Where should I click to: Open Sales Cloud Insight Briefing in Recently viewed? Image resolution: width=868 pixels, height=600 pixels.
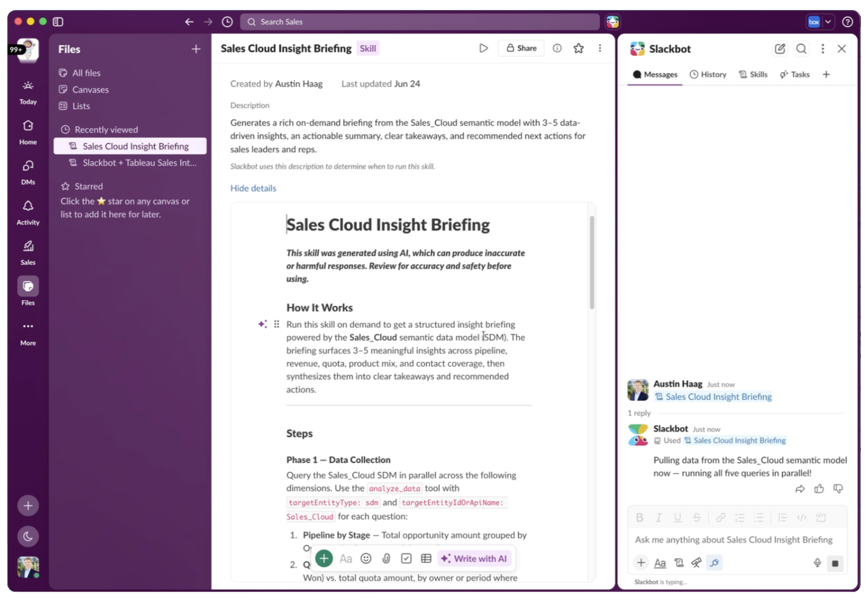(x=130, y=146)
